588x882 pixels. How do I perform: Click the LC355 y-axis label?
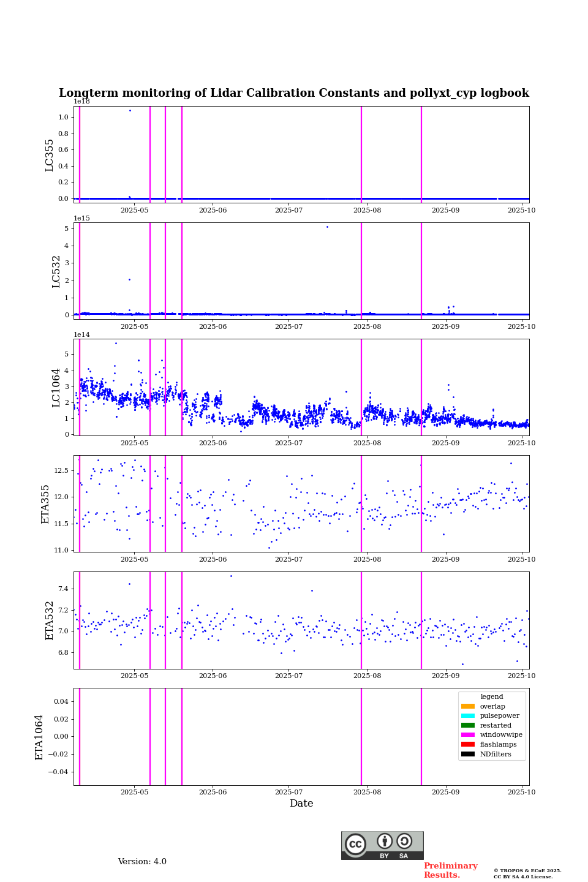point(50,155)
